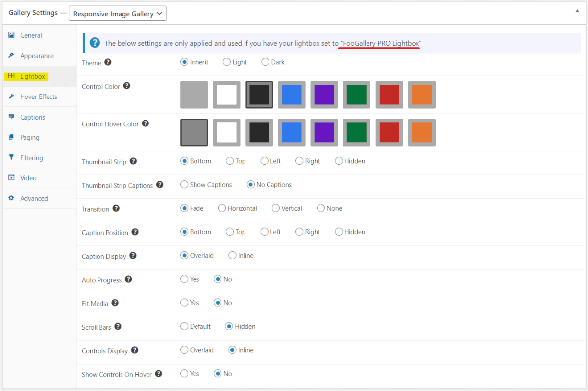588x391 pixels.
Task: Click the help icon beside Caption Position
Action: [135, 232]
